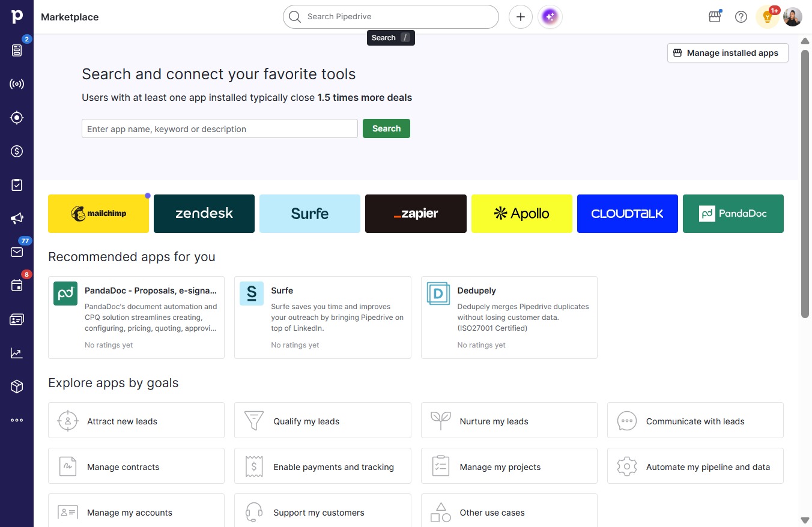Open the help question mark icon

(741, 17)
